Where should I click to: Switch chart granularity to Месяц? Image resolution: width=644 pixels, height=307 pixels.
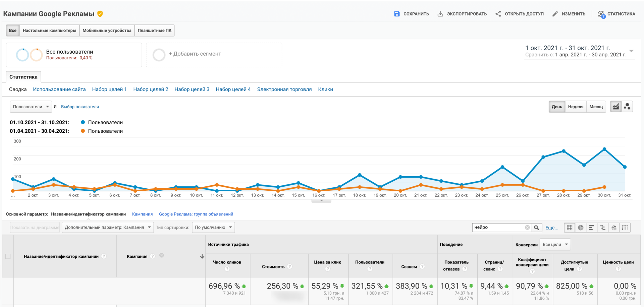pyautogui.click(x=596, y=107)
